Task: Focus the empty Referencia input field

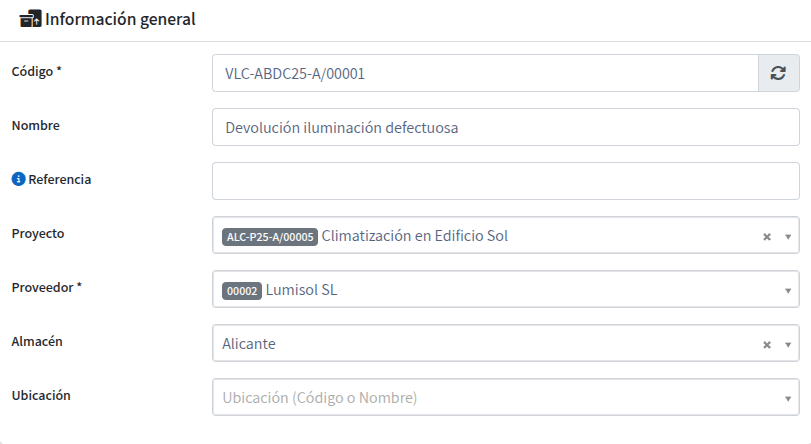Action: pos(506,181)
